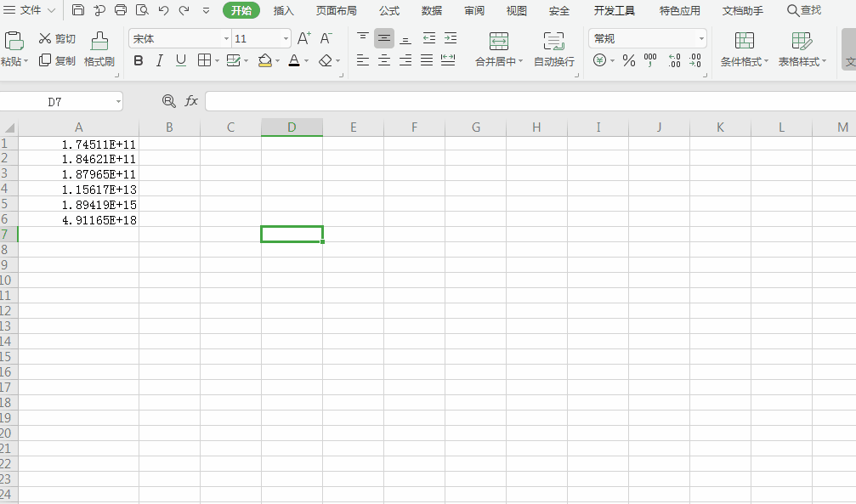Open the font size dropdown
Screen dimensions: 856x504
point(286,39)
